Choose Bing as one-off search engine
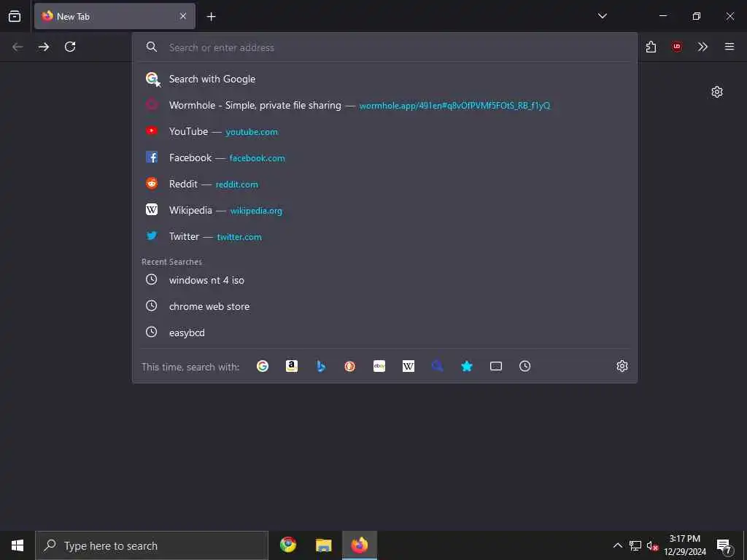Screen dimensions: 747x560 [x=321, y=366]
